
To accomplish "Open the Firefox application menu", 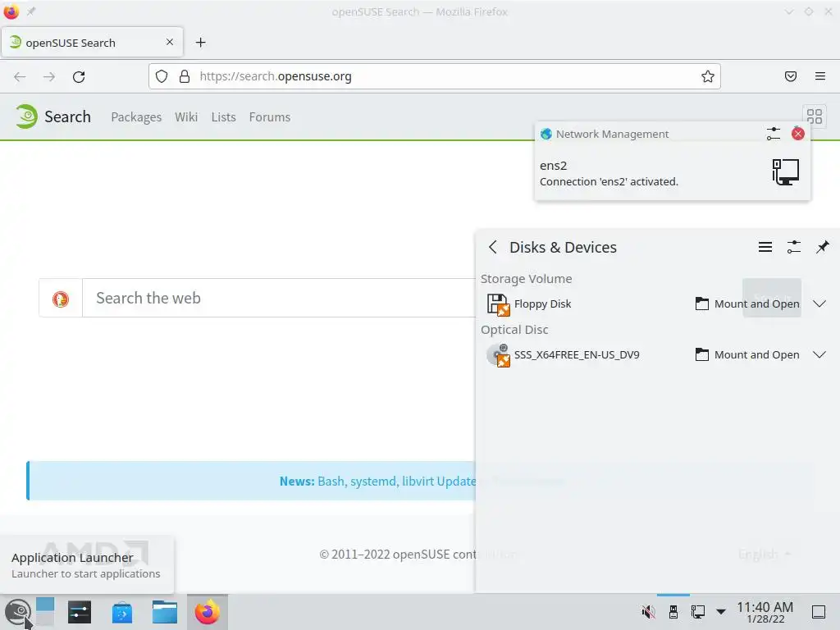I will [820, 76].
